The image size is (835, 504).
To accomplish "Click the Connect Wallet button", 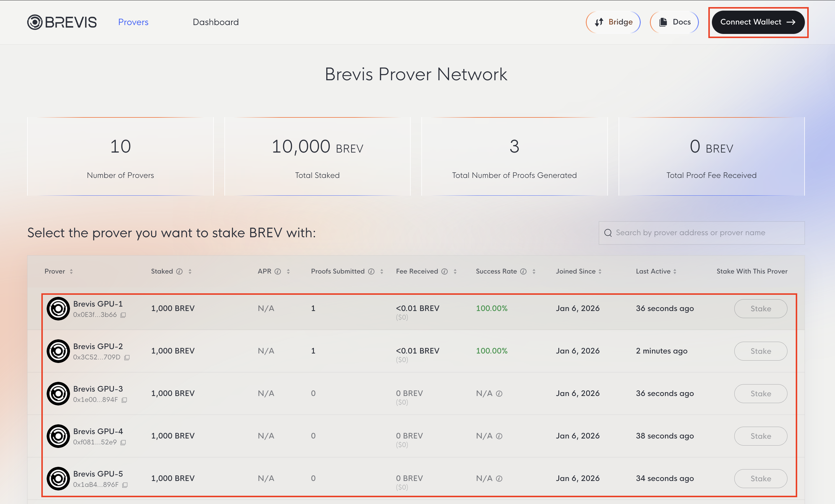I will (x=758, y=22).
